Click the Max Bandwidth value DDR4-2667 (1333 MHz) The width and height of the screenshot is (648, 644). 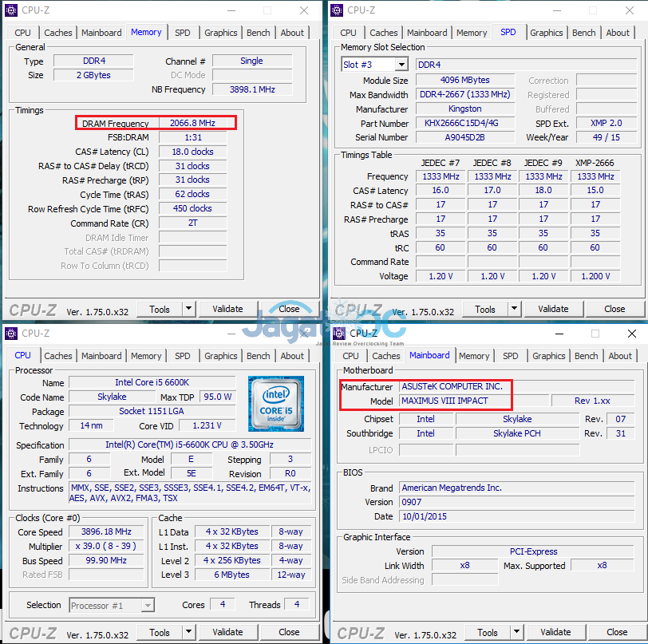pos(465,95)
